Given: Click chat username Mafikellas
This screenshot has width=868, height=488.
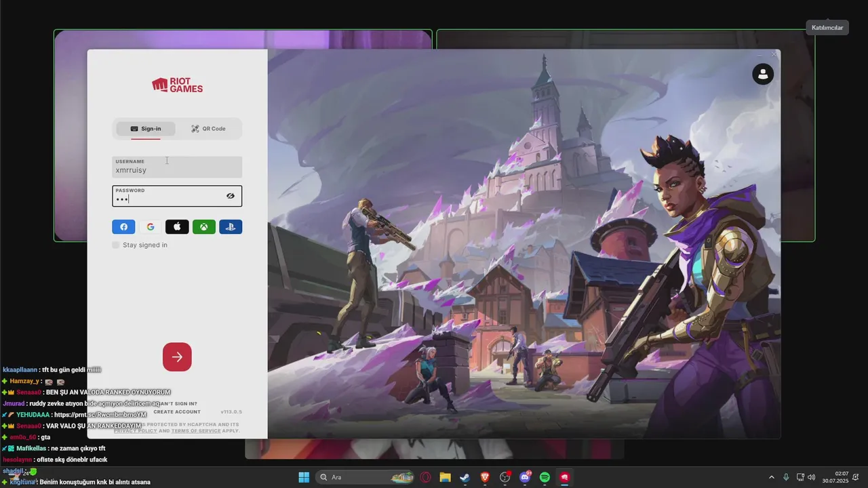Looking at the screenshot, I should [x=31, y=449].
